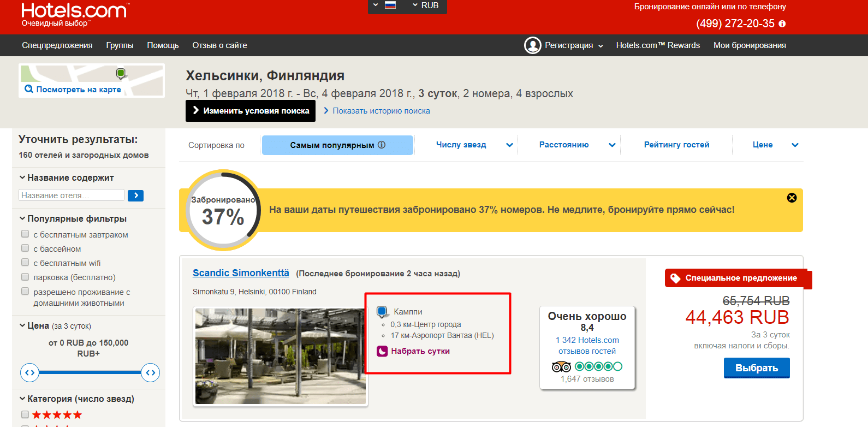This screenshot has height=427, width=868.
Task: Click the user profile avatar icon
Action: coord(532,45)
